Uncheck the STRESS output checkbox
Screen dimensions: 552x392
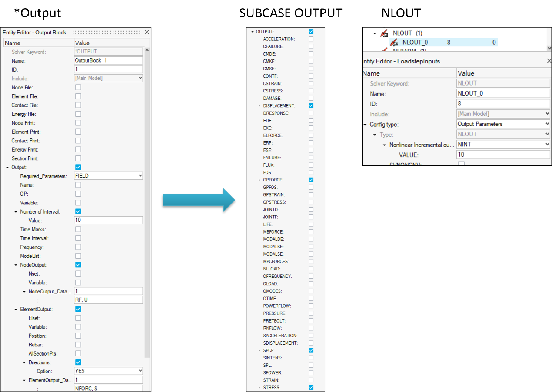[311, 387]
